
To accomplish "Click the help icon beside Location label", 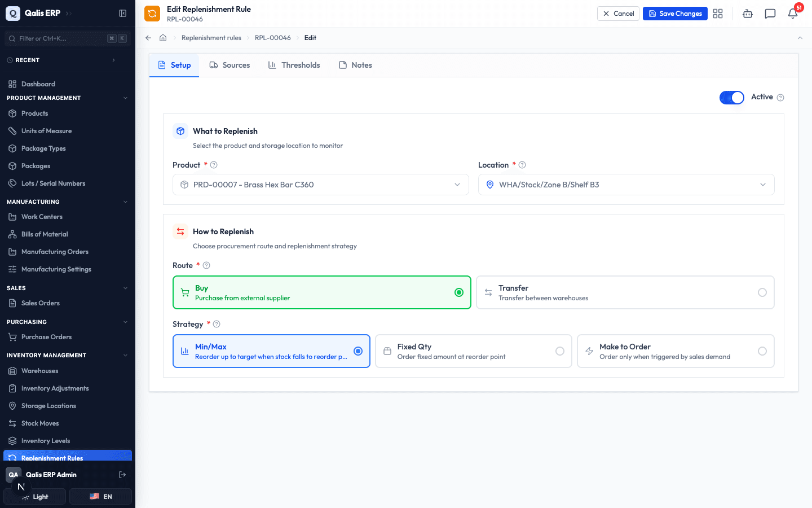I will tap(522, 165).
